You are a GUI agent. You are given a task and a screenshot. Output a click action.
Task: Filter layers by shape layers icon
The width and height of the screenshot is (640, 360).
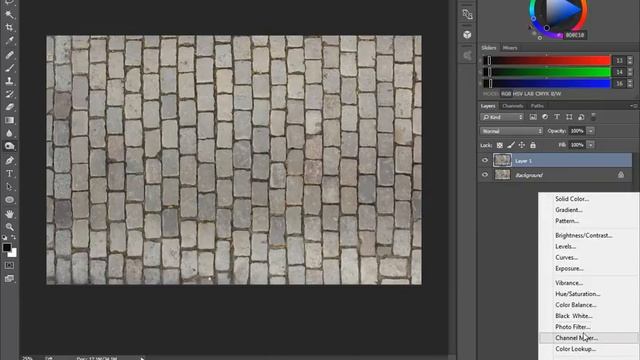point(569,117)
